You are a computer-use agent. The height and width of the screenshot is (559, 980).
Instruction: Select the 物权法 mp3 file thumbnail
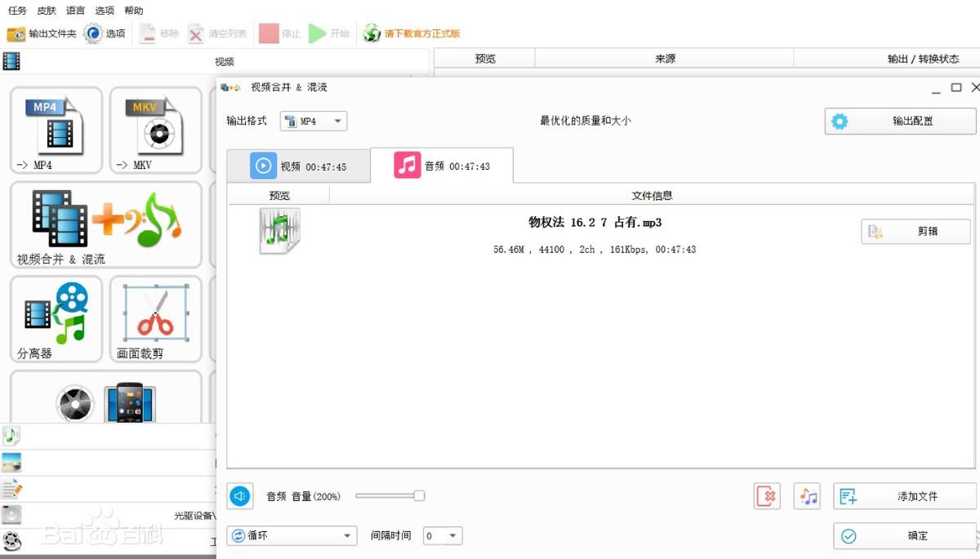[x=279, y=230]
